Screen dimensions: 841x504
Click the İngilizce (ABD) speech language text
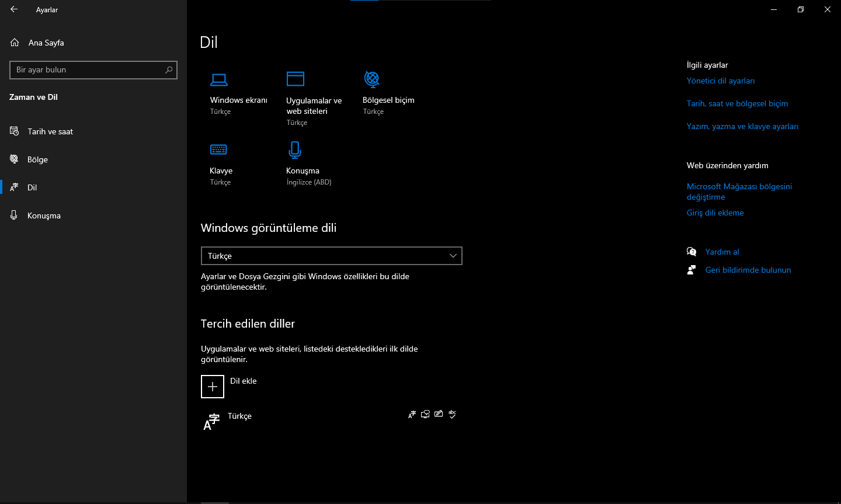(309, 182)
